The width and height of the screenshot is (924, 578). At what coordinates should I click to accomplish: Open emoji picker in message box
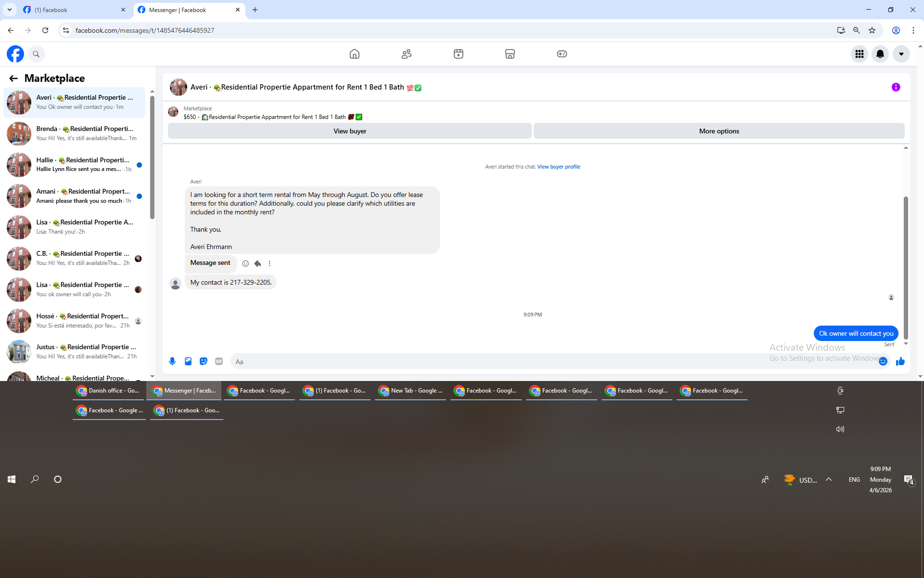coord(883,361)
